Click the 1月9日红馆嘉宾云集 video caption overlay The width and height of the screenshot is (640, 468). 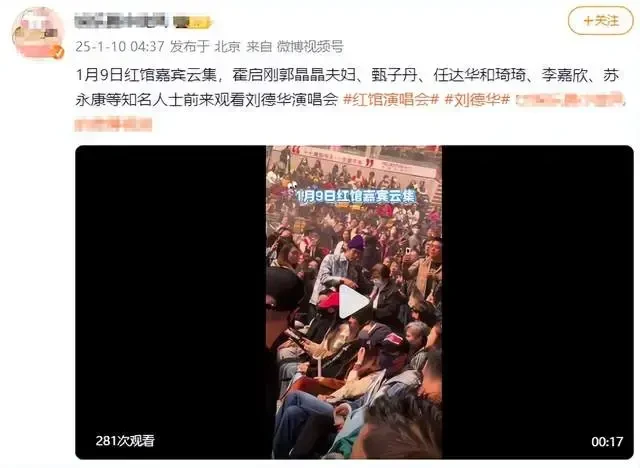(356, 197)
